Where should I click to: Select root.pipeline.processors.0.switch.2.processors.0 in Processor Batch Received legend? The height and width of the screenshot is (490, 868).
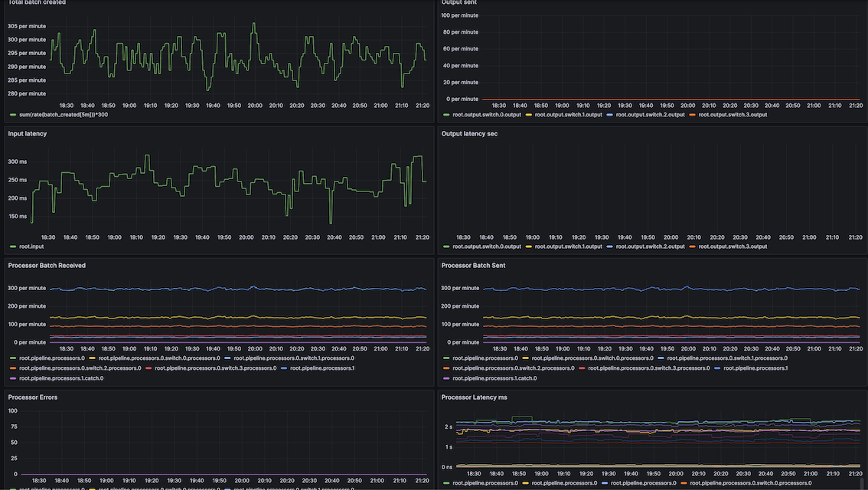[80, 368]
